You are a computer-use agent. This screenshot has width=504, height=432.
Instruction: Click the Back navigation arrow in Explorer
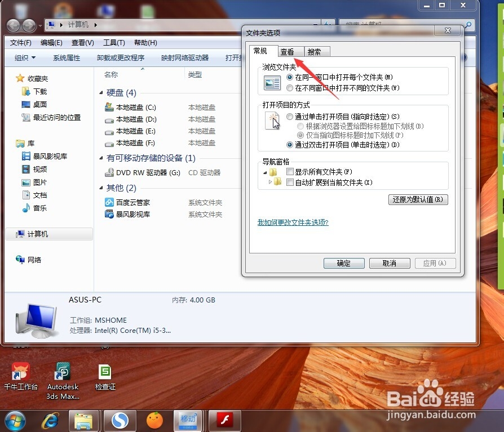click(x=14, y=25)
